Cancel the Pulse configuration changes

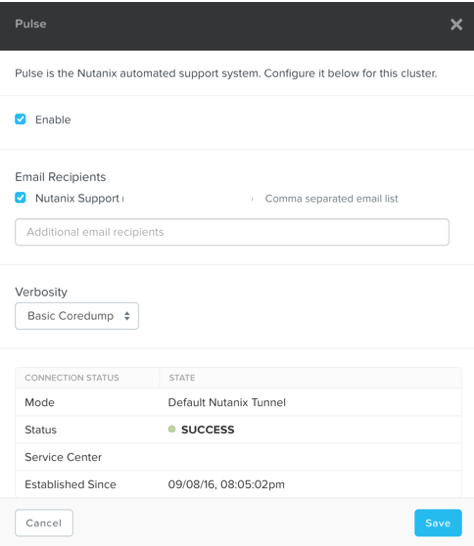point(44,523)
